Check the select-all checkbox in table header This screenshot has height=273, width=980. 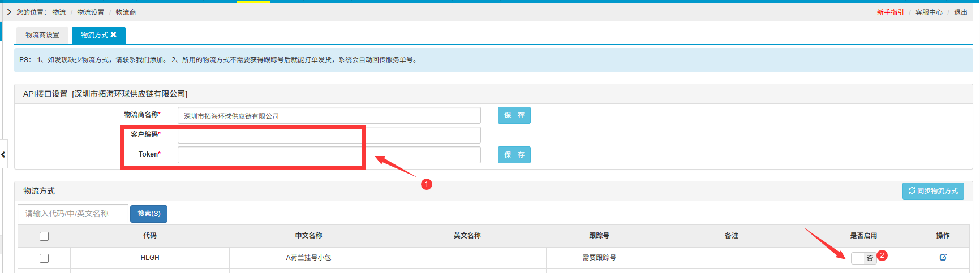[x=44, y=236]
